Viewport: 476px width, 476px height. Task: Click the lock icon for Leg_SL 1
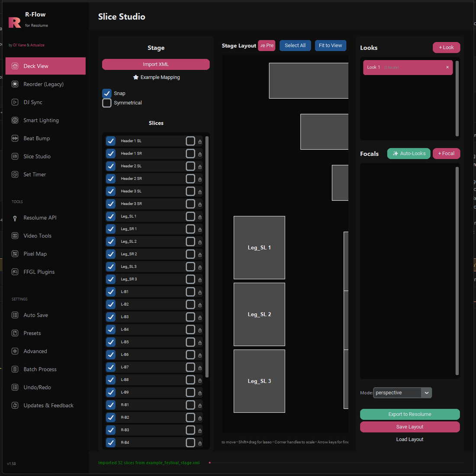coord(200,217)
